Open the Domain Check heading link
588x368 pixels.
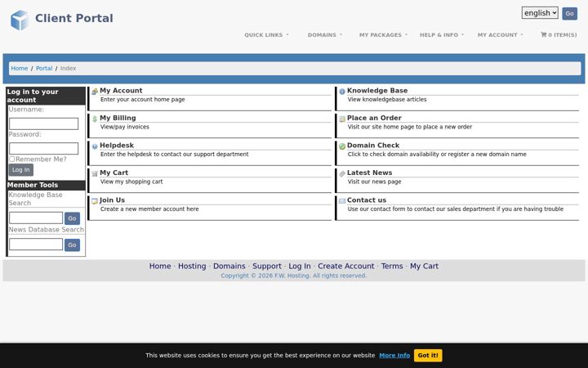click(373, 146)
